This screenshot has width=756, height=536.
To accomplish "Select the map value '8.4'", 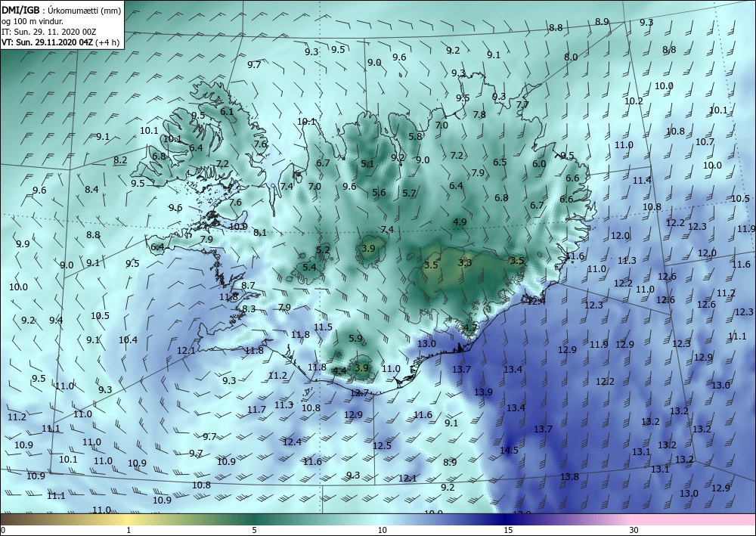I will (x=91, y=190).
